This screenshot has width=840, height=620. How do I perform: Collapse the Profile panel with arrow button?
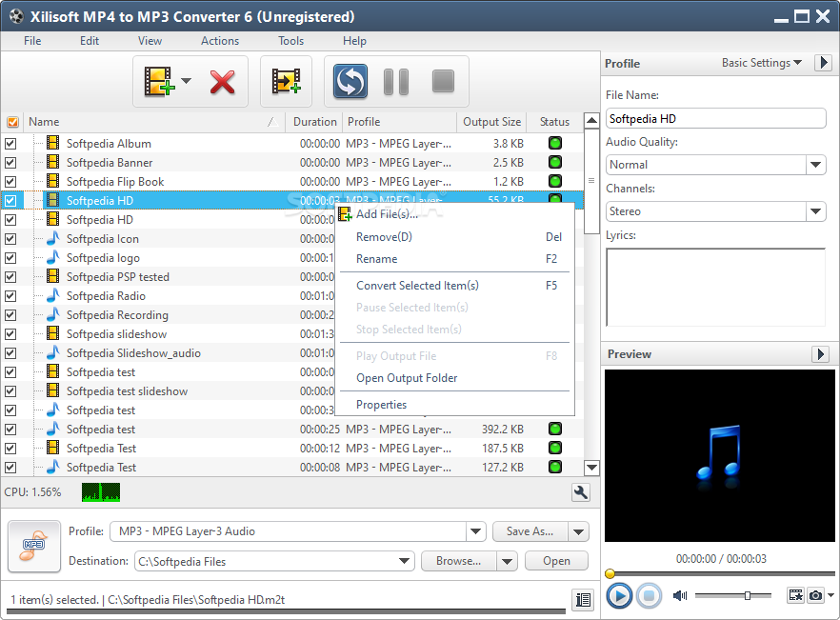(x=823, y=63)
